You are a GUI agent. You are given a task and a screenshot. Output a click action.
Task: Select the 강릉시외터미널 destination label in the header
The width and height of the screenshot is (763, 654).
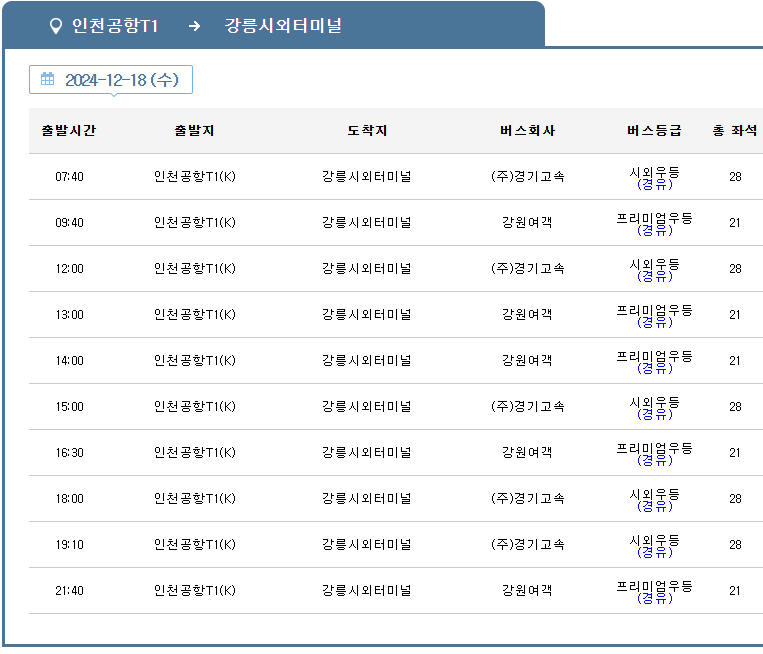pos(283,26)
